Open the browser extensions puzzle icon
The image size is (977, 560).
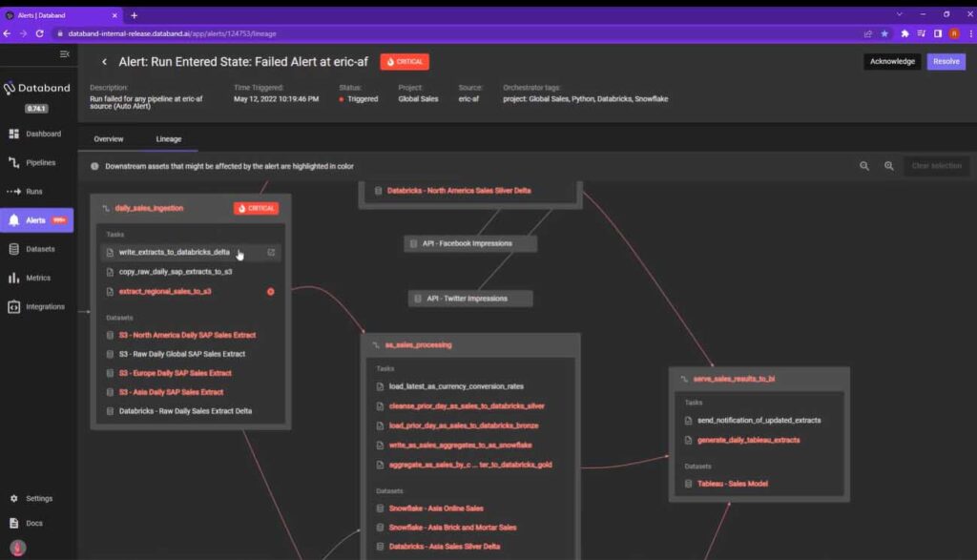tap(904, 33)
